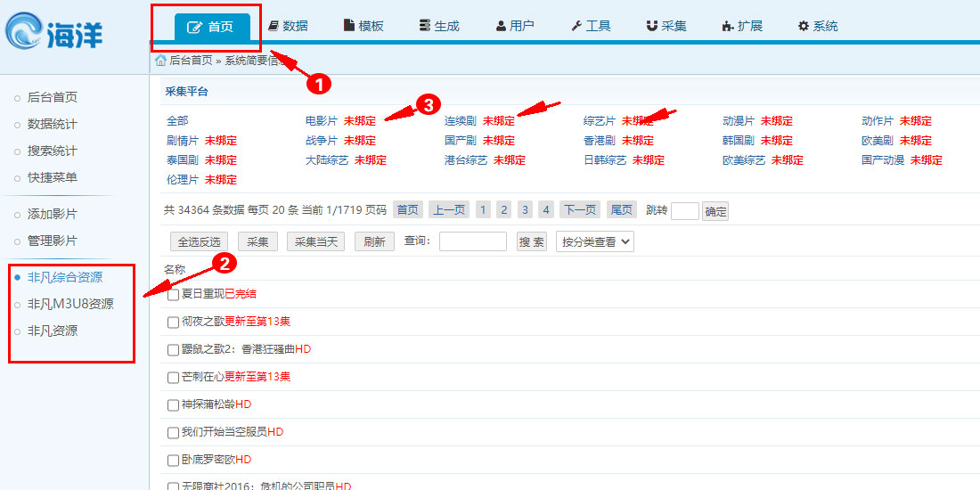
Task: Open the 生成 server icon tab
Action: (x=438, y=26)
